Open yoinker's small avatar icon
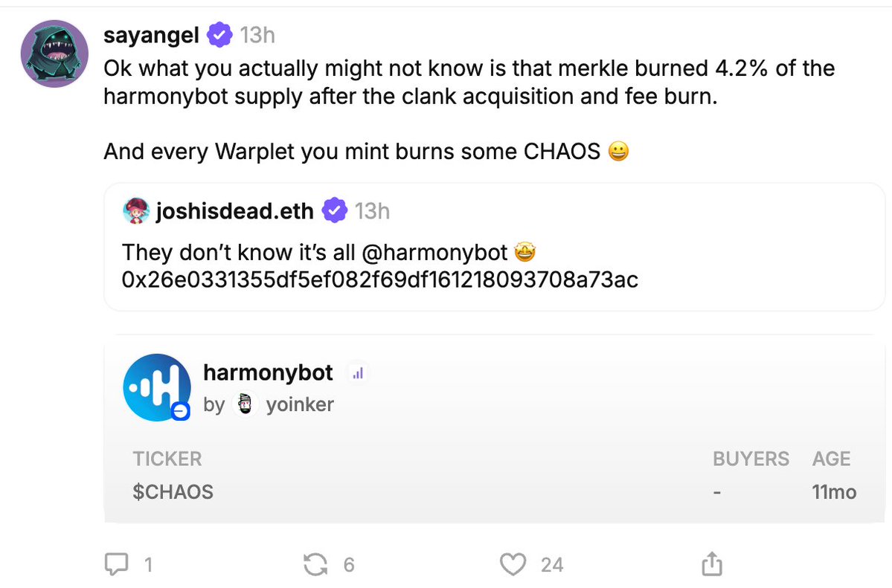 245,404
